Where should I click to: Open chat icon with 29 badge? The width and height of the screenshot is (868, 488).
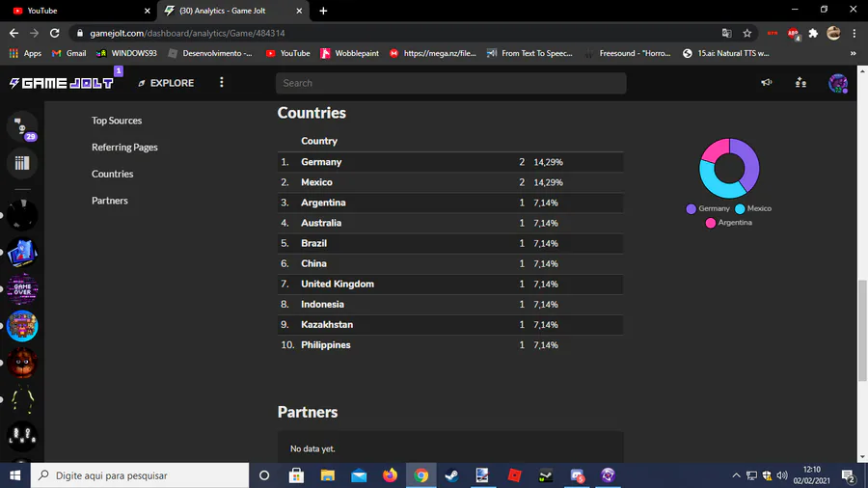(x=22, y=126)
